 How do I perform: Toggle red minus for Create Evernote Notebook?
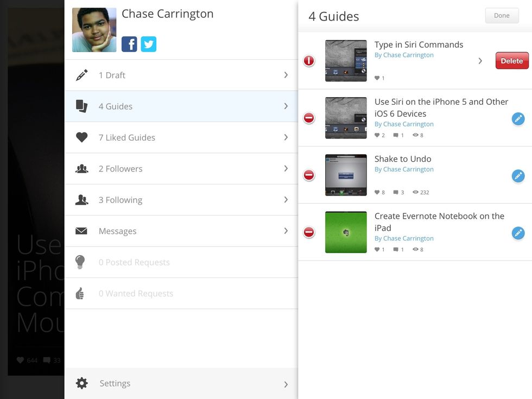coord(309,233)
